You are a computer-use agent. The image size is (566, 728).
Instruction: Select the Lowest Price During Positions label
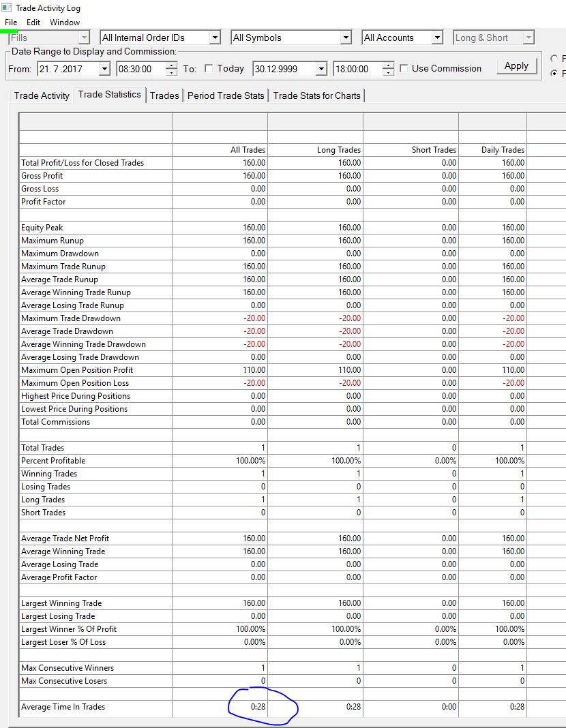(x=74, y=410)
